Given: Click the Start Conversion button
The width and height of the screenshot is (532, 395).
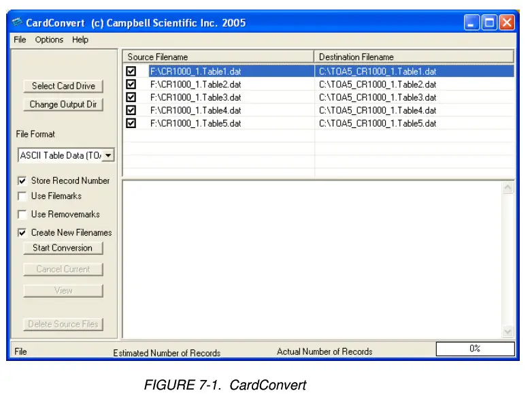Looking at the screenshot, I should 63,248.
